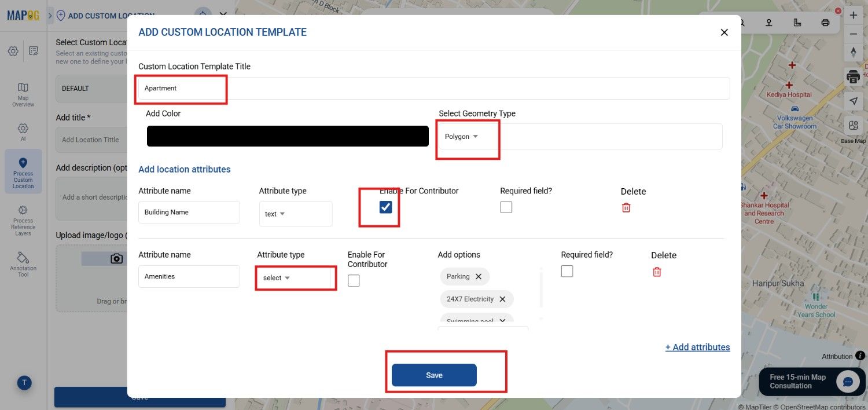
Task: Collapse the side panel chevron arrow
Action: click(50, 16)
